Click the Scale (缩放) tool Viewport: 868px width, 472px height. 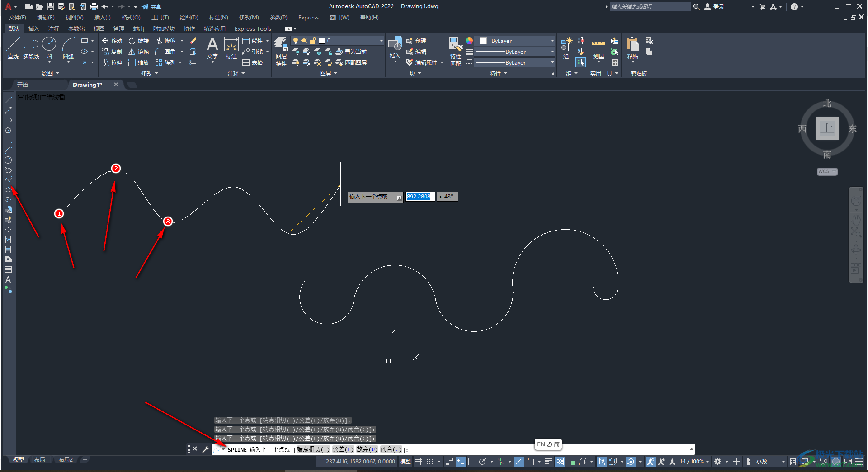pyautogui.click(x=138, y=62)
